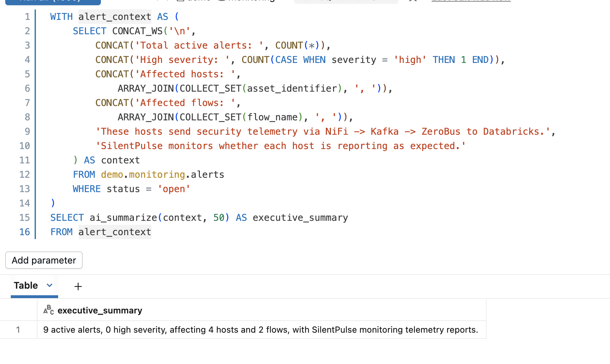Click asset_identifier in the COLLECT_SET call

(x=292, y=88)
